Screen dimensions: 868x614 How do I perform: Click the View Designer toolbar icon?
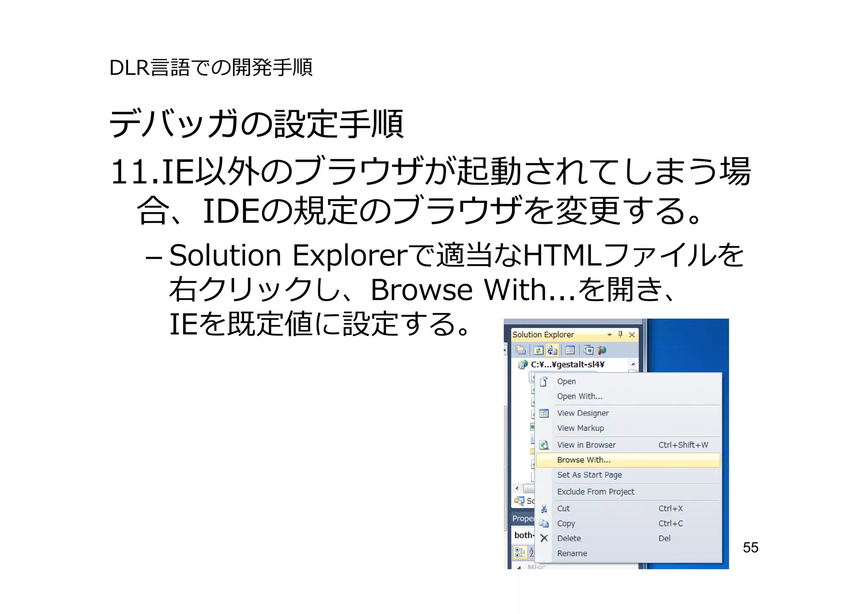point(570,350)
